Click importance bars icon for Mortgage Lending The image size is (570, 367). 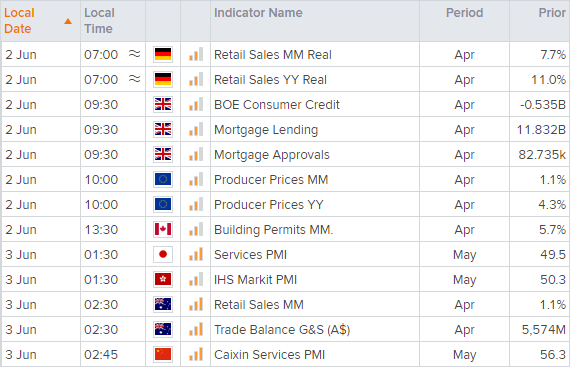tap(196, 130)
